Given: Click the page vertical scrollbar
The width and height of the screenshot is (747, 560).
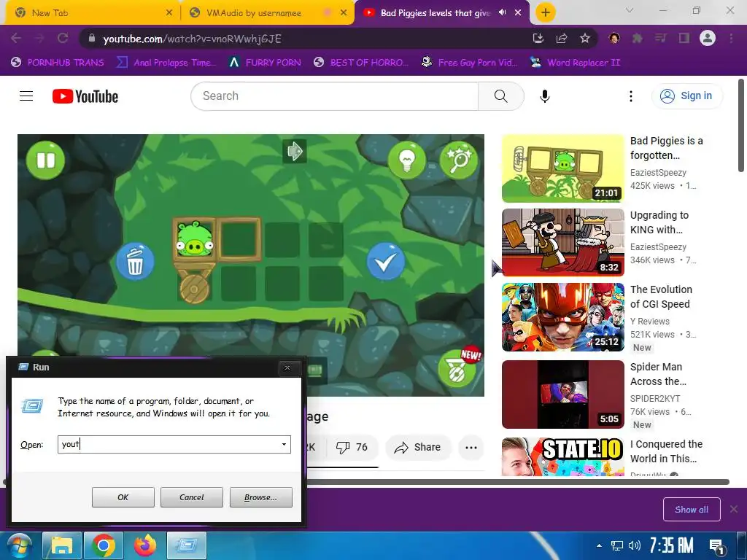Looking at the screenshot, I should click(x=741, y=125).
